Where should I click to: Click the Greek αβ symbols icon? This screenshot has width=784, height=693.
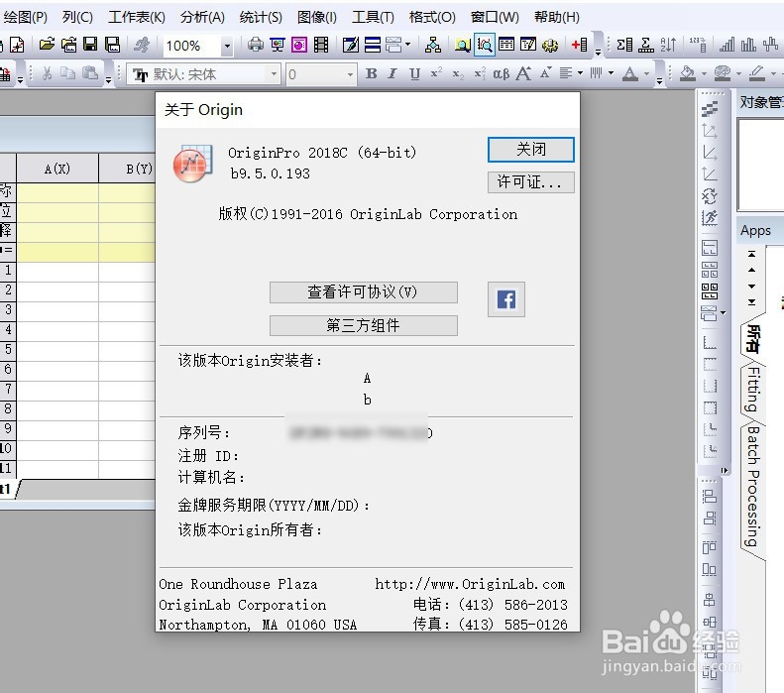(x=501, y=74)
